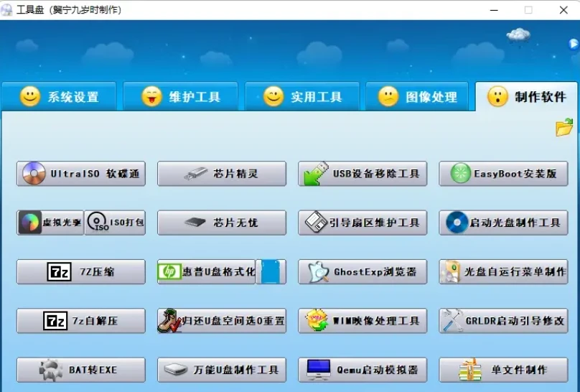Click the 7z logo on 7z自解压

tap(55, 321)
